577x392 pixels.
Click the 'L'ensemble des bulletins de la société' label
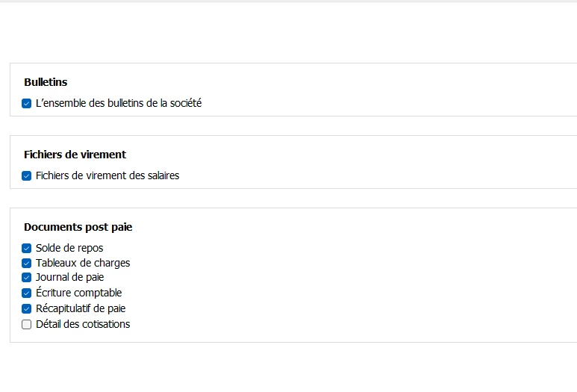pyautogui.click(x=118, y=103)
